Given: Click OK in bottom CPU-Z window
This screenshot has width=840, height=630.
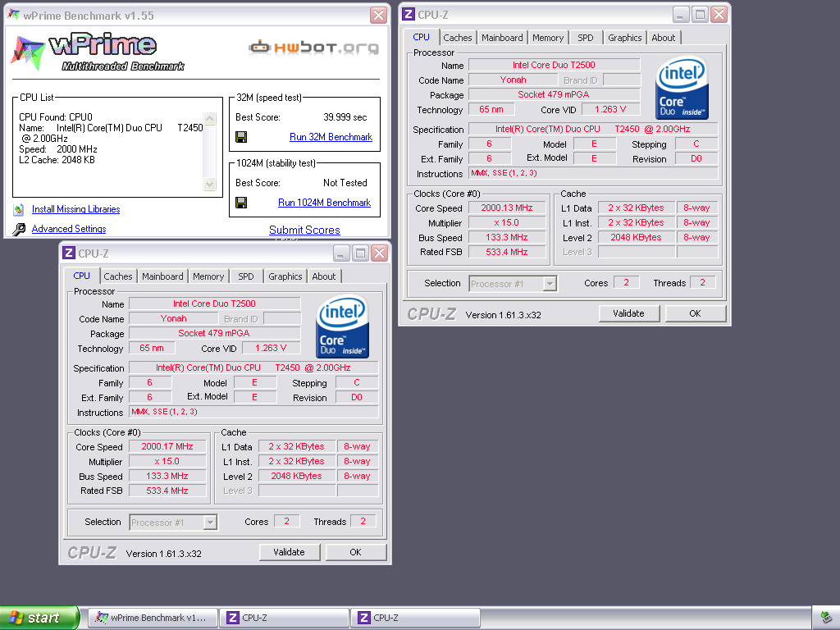Looking at the screenshot, I should point(355,552).
